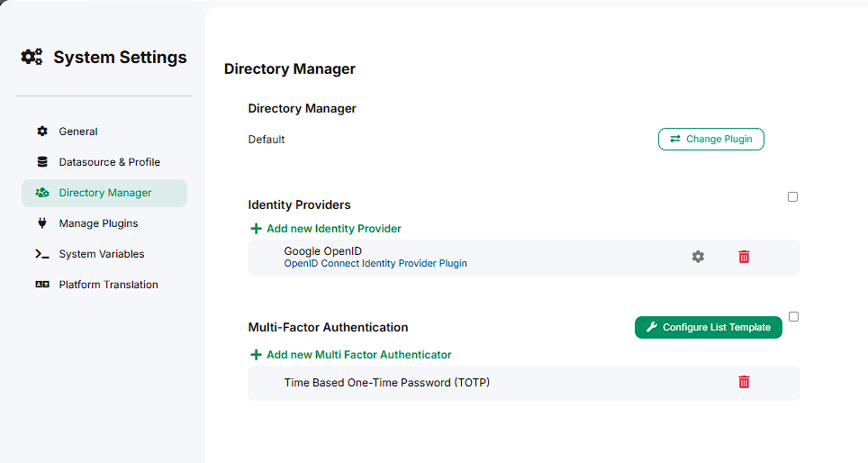Click the plus icon for new Identity Provider

pyautogui.click(x=256, y=229)
